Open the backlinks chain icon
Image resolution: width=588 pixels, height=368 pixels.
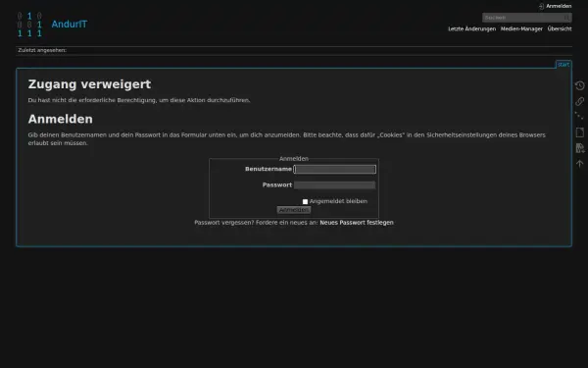click(580, 101)
